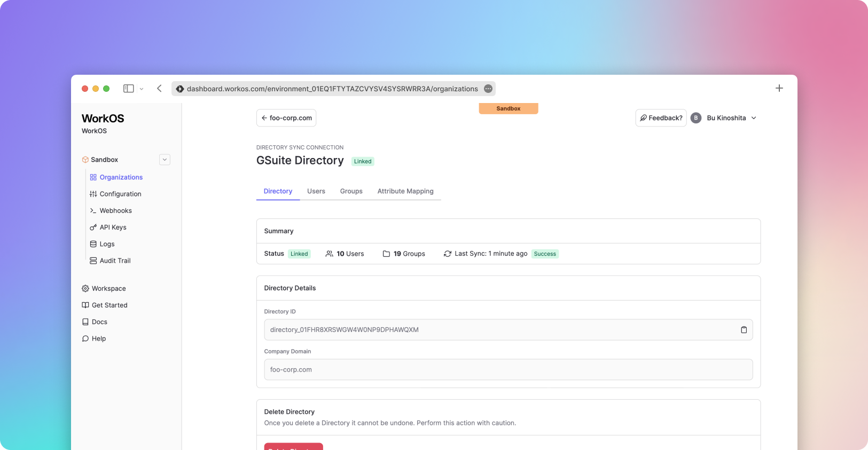Open the Feedback? button
Image resolution: width=868 pixels, height=450 pixels.
click(661, 118)
